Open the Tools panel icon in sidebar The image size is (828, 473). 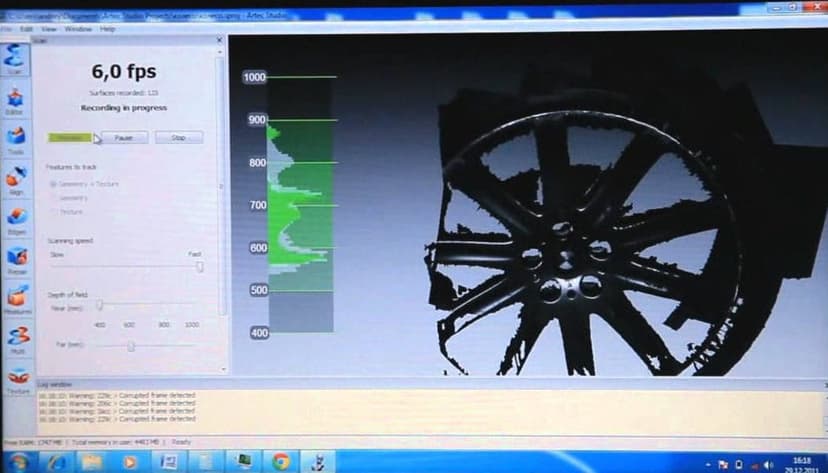[x=15, y=140]
